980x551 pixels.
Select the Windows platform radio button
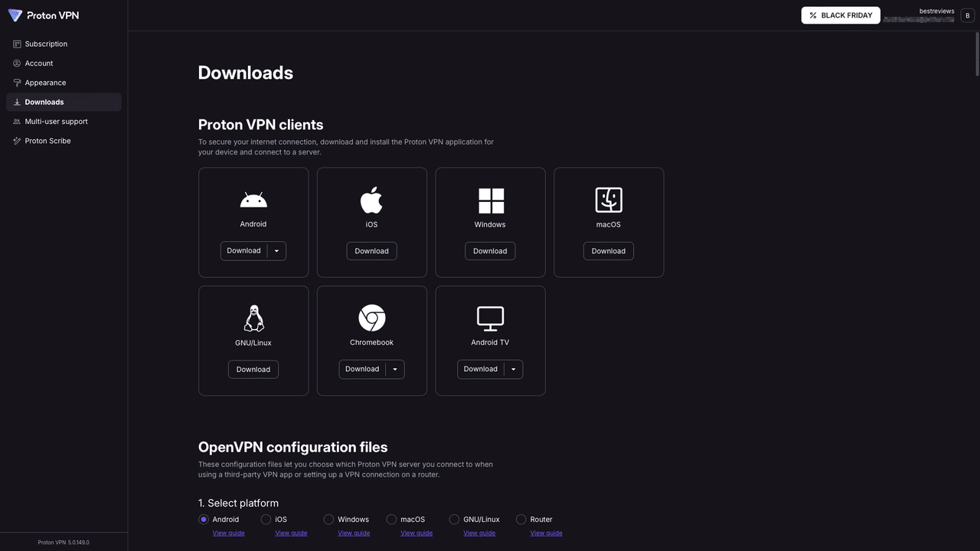(328, 519)
